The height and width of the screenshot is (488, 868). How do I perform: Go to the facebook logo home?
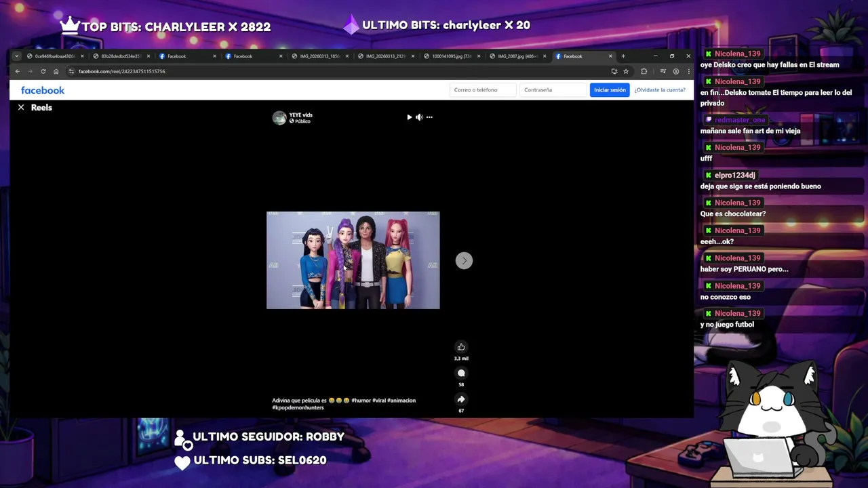[x=43, y=90]
